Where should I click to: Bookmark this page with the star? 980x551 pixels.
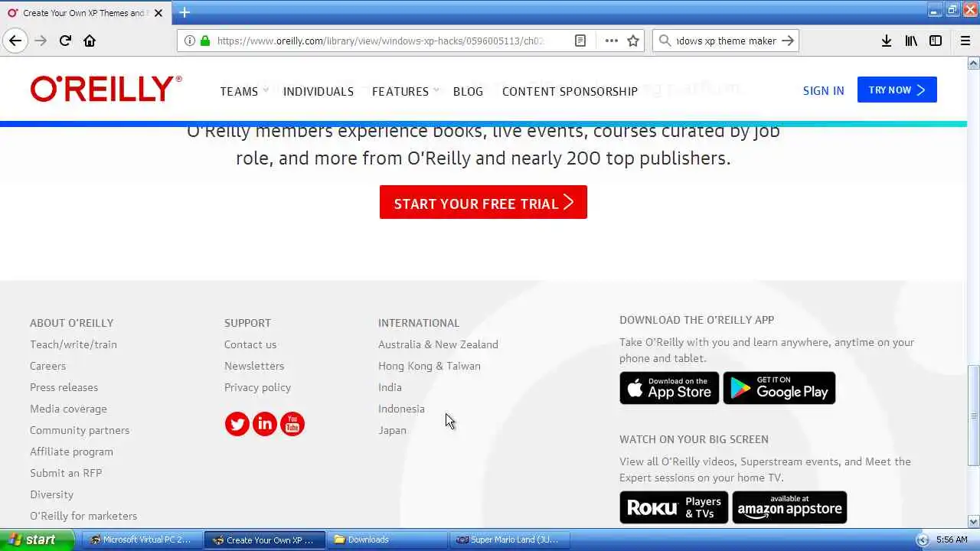[x=633, y=41]
